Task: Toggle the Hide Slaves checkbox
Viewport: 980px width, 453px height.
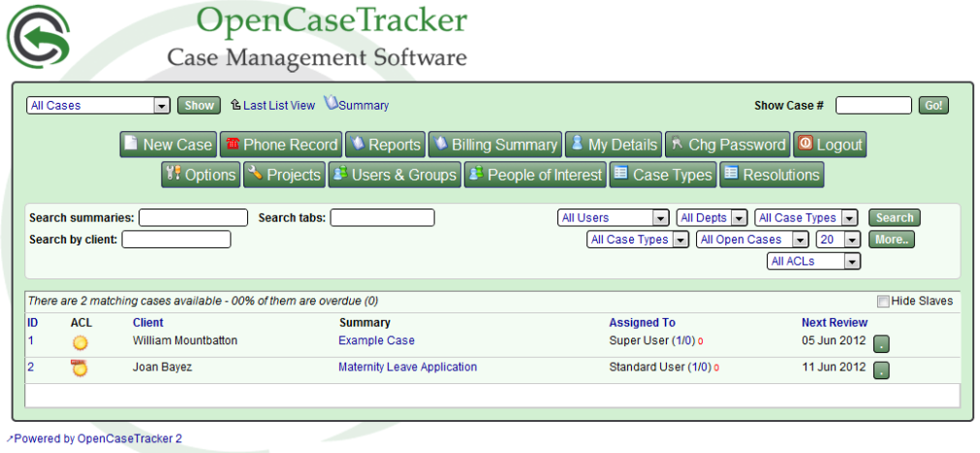Action: tap(883, 302)
